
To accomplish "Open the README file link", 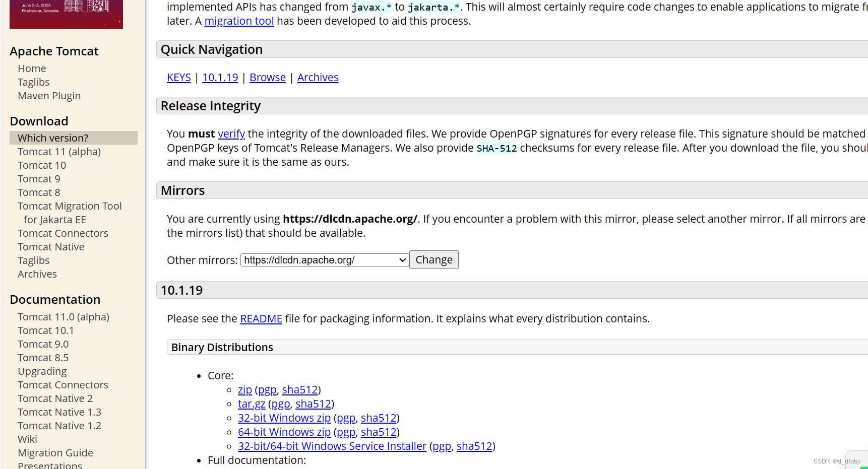I will point(261,319).
